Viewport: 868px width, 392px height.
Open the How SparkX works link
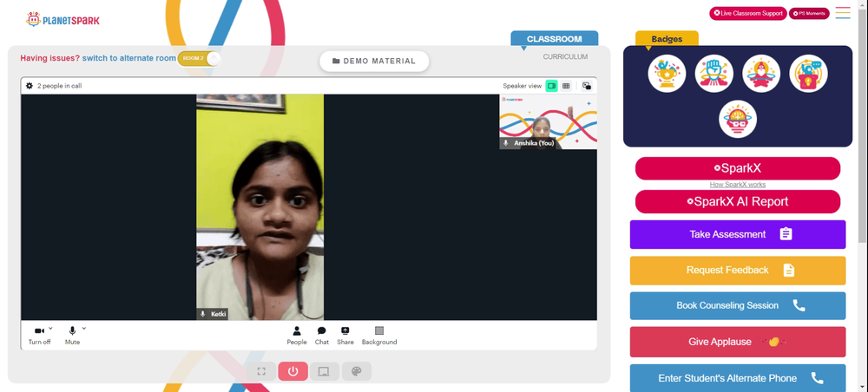[x=737, y=185]
